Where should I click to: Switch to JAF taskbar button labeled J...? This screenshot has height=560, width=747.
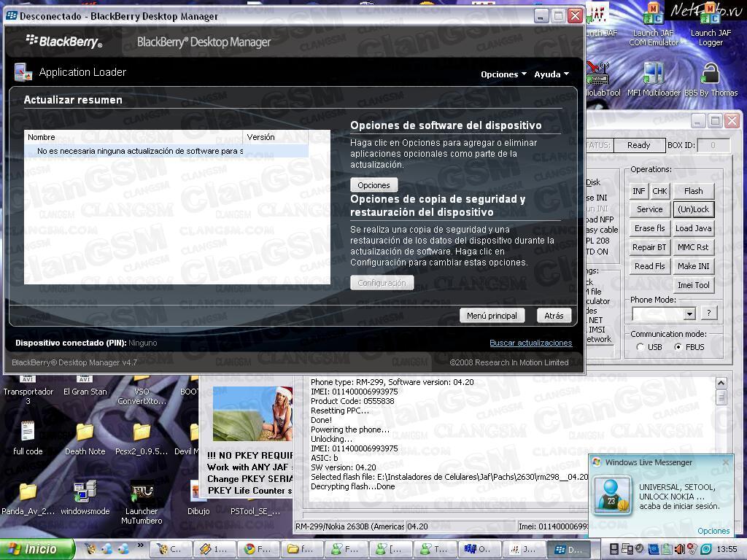click(525, 549)
